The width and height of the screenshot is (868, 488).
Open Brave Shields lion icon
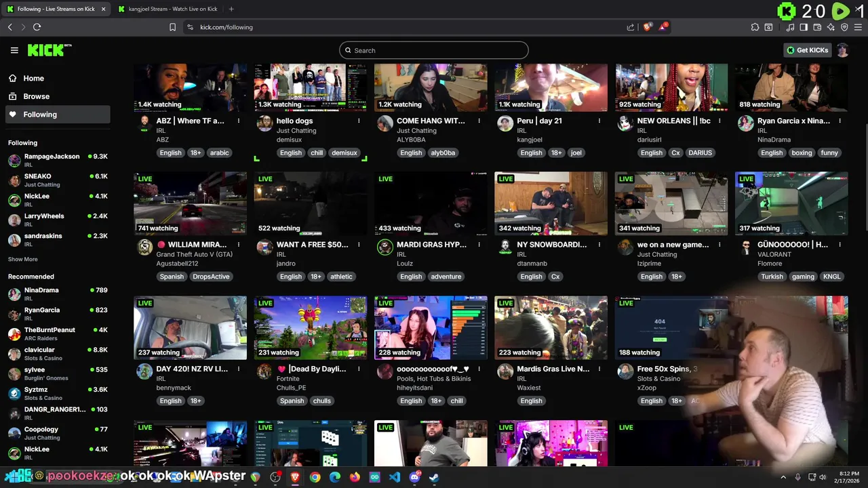pos(648,27)
